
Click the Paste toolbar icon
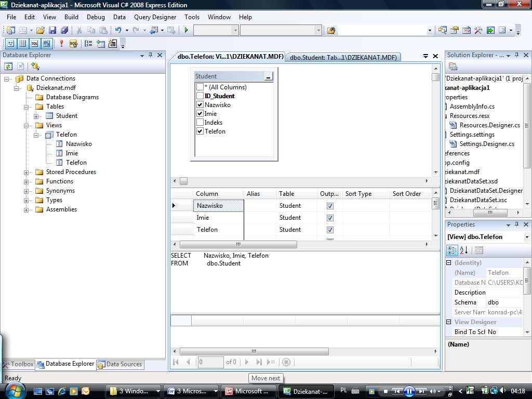pos(103,31)
